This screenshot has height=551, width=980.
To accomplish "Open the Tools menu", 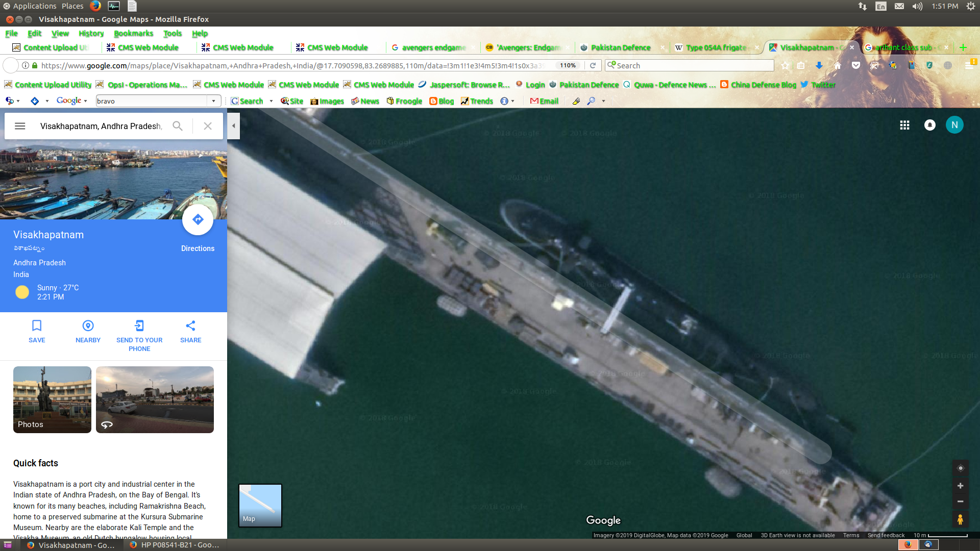I will click(172, 33).
